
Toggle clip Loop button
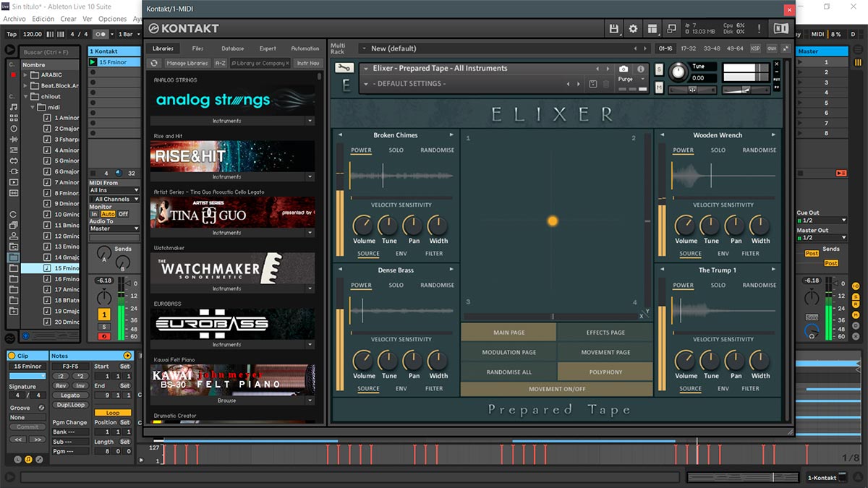[x=113, y=413]
